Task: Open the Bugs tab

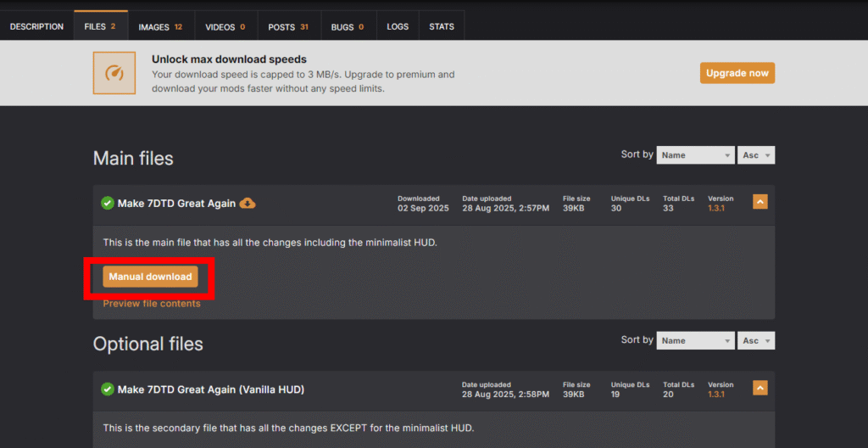Action: (x=348, y=26)
